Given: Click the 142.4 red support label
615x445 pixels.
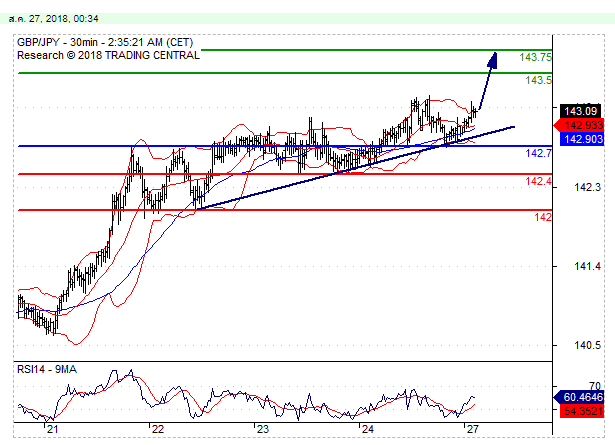Looking at the screenshot, I should [x=538, y=181].
